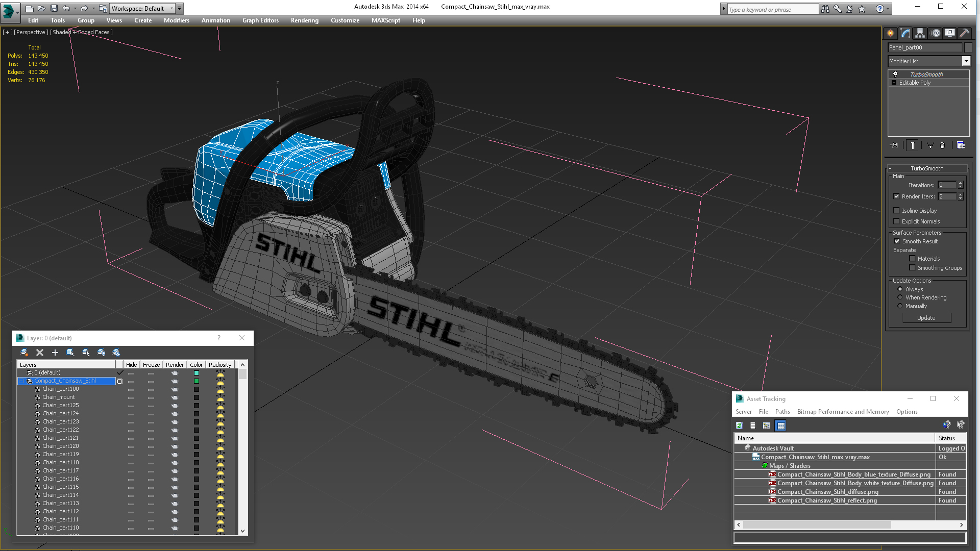Collapse the TurboSmooth rollout
The height and width of the screenshot is (551, 980).
[890, 168]
